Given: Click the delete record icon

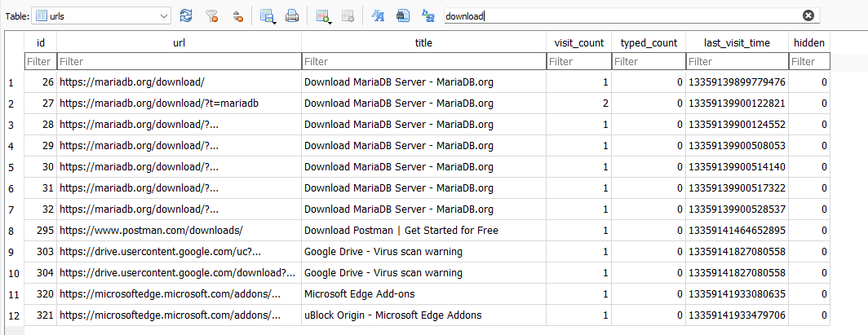Looking at the screenshot, I should pyautogui.click(x=348, y=16).
